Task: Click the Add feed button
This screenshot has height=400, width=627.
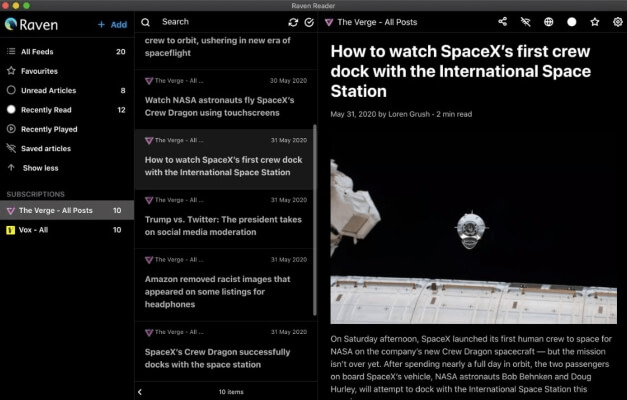Action: [x=112, y=25]
